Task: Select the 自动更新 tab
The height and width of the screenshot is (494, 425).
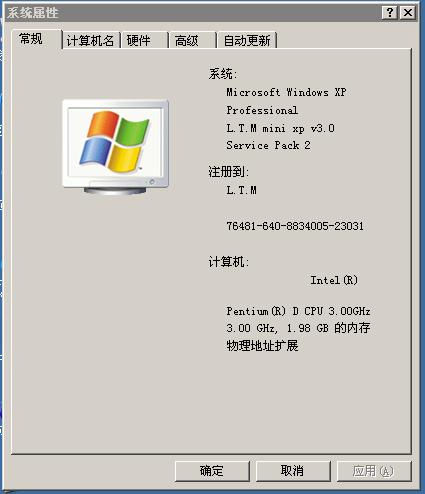Action: click(247, 41)
